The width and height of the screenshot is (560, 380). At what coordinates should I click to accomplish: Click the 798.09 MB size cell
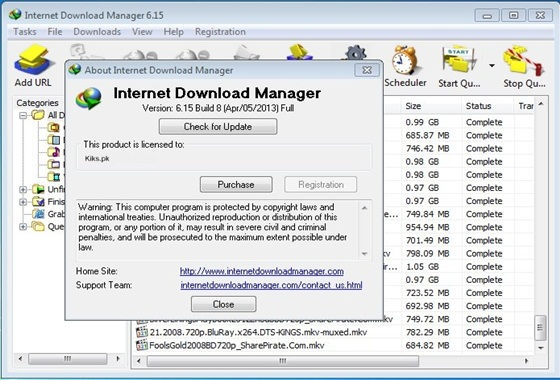[x=427, y=254]
